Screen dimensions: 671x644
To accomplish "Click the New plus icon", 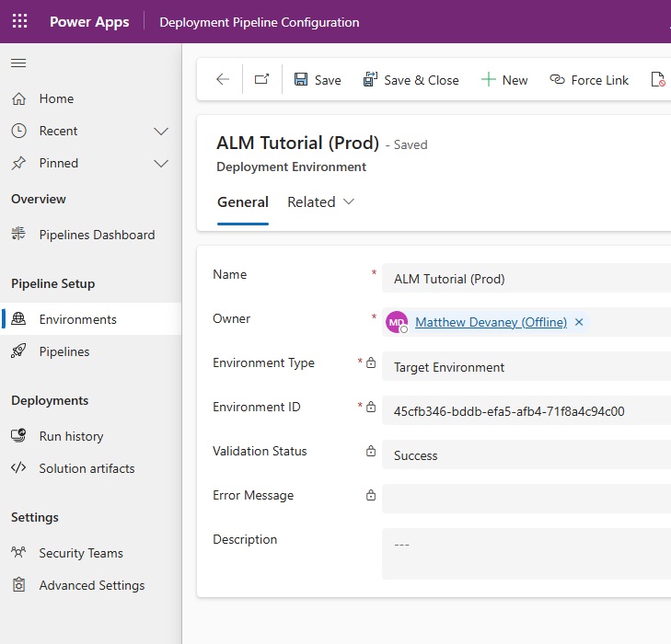I will [x=488, y=79].
